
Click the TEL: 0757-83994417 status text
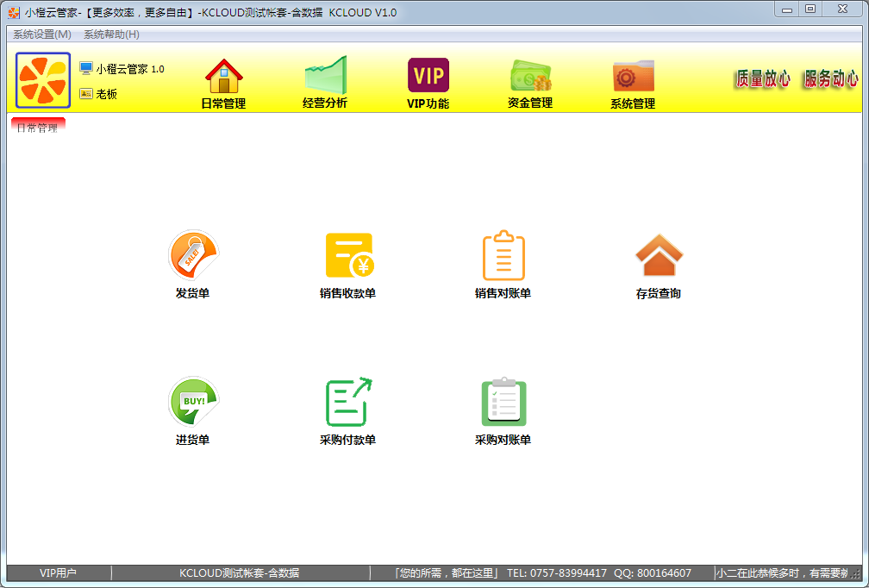click(x=557, y=573)
